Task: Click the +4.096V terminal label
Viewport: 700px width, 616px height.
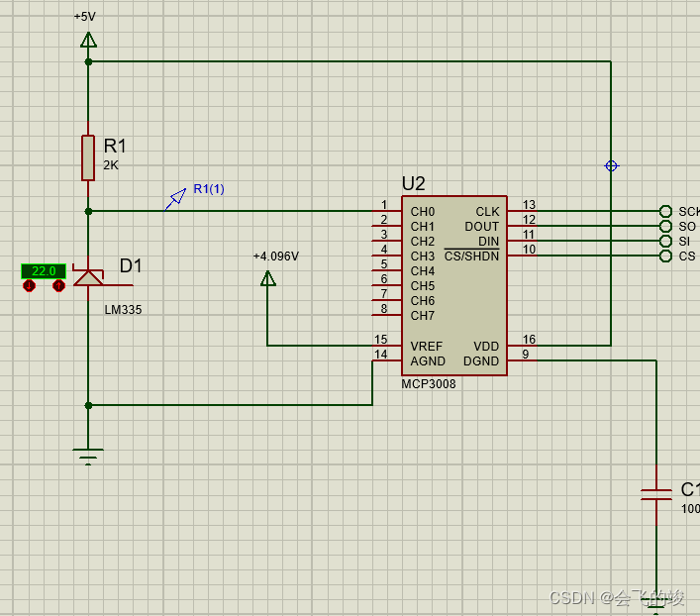Action: point(276,257)
